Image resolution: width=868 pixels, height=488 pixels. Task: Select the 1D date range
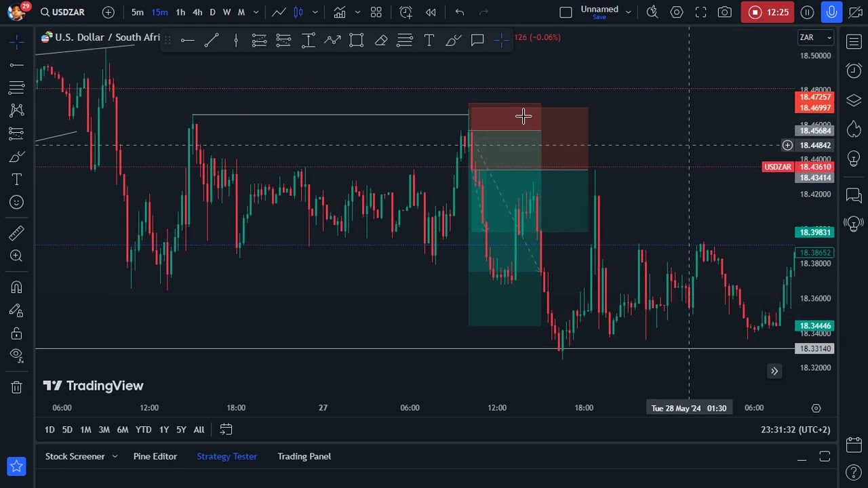coord(50,430)
